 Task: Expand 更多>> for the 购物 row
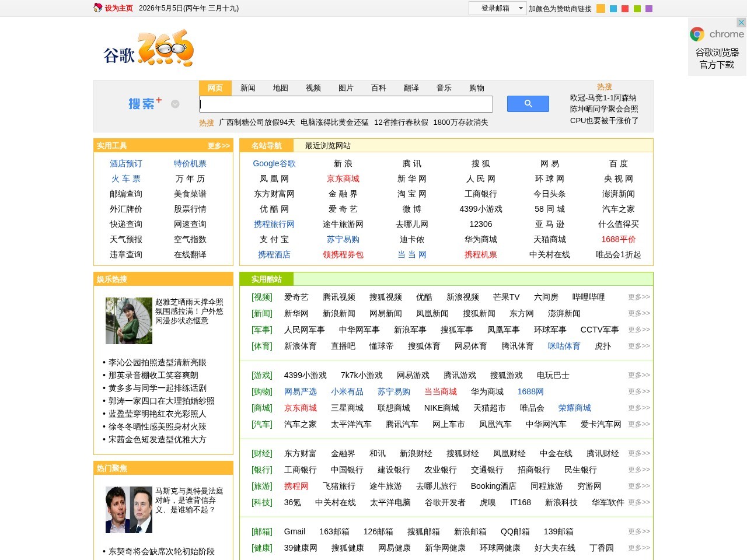(639, 391)
